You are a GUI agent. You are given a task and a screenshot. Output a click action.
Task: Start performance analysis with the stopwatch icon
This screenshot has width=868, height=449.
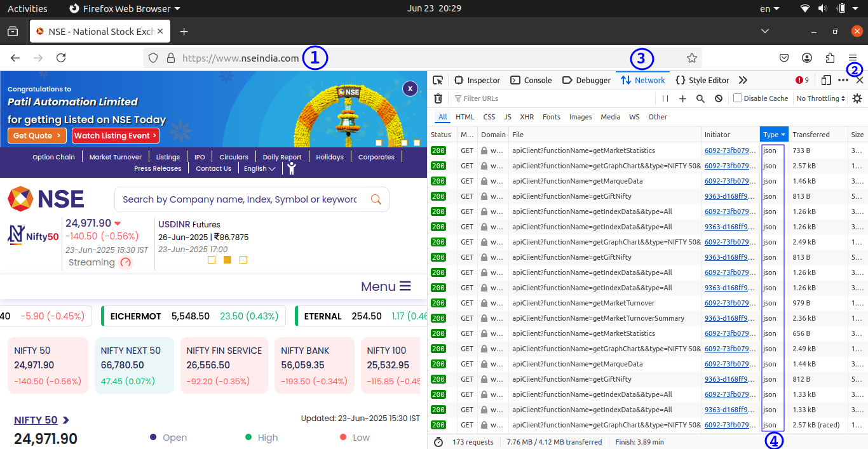point(438,441)
